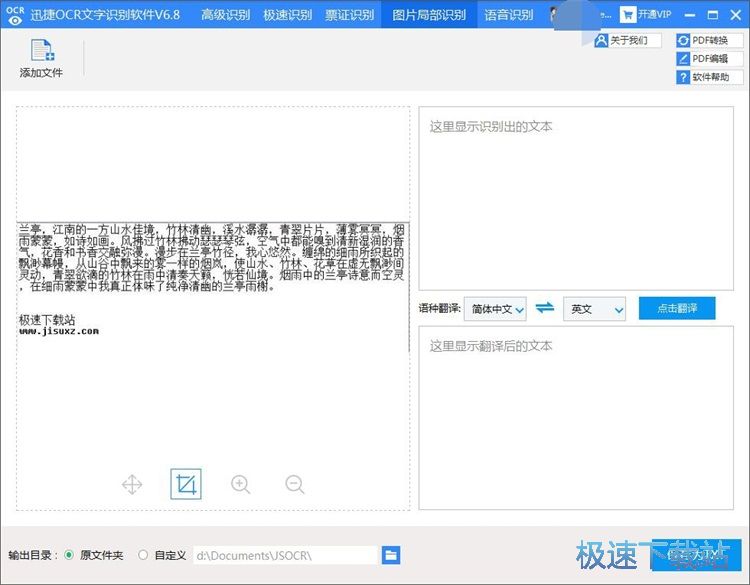Open 关于我们 about us
750x585 pixels.
point(628,41)
